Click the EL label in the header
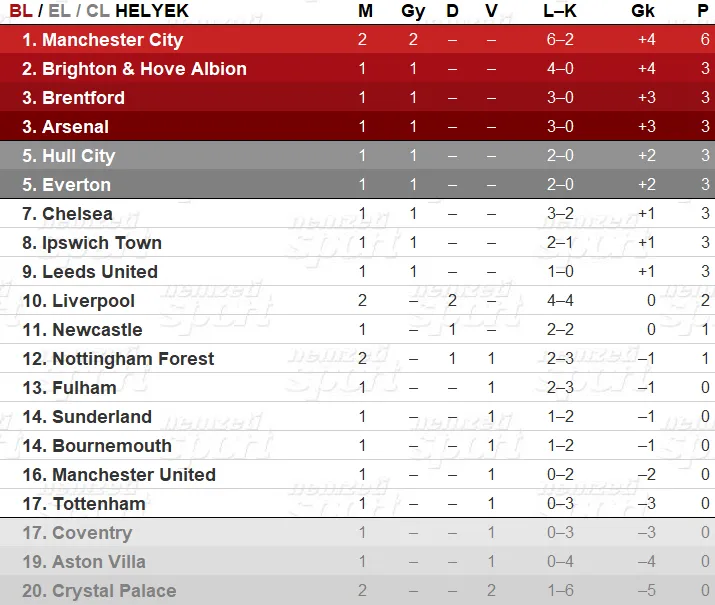This screenshot has height=605, width=715. click(x=59, y=11)
